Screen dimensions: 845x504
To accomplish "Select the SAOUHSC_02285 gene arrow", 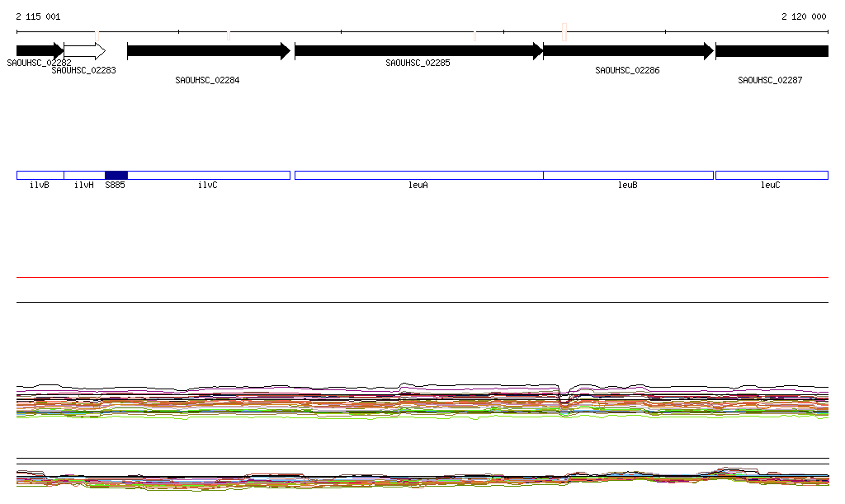I will 418,51.
